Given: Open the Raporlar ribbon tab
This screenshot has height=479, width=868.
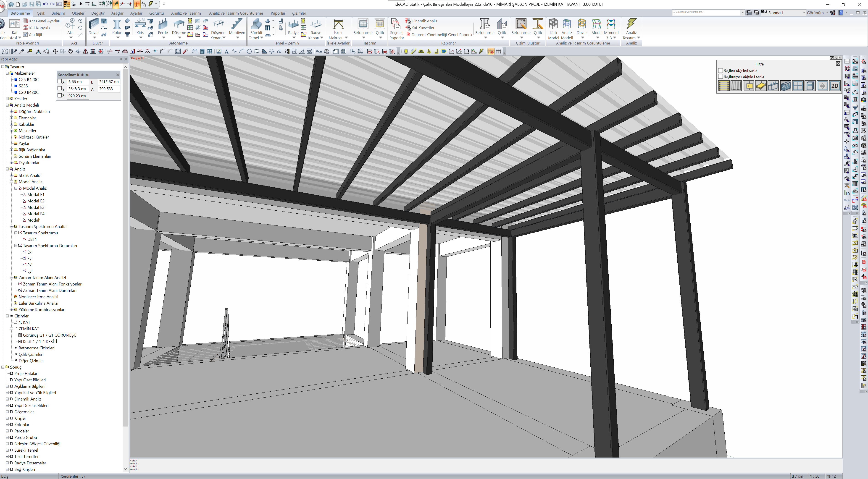Looking at the screenshot, I should point(278,13).
